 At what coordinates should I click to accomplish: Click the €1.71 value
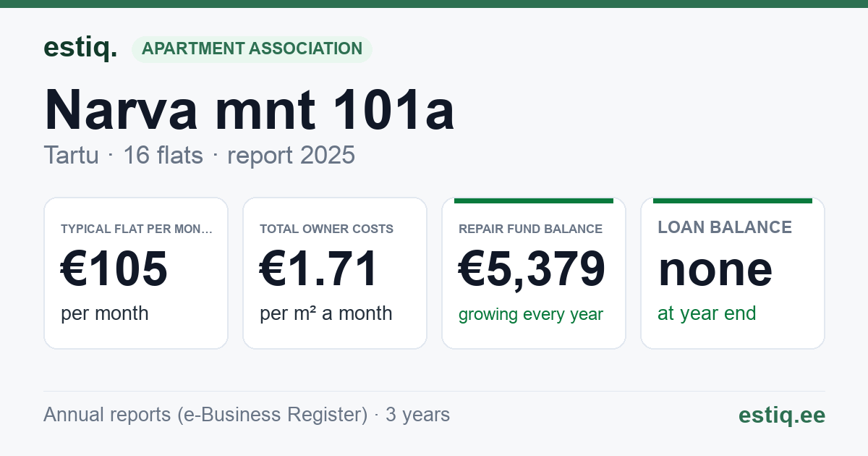pyautogui.click(x=319, y=269)
